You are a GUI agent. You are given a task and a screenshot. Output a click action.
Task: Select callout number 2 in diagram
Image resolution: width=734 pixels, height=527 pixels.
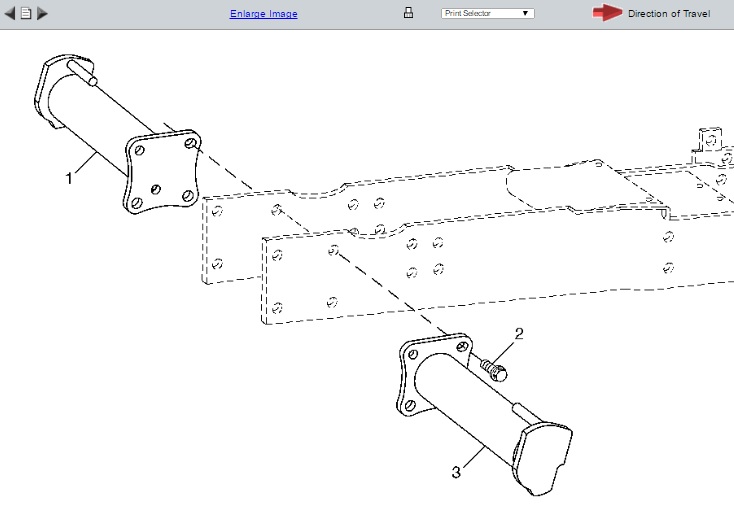pyautogui.click(x=519, y=333)
